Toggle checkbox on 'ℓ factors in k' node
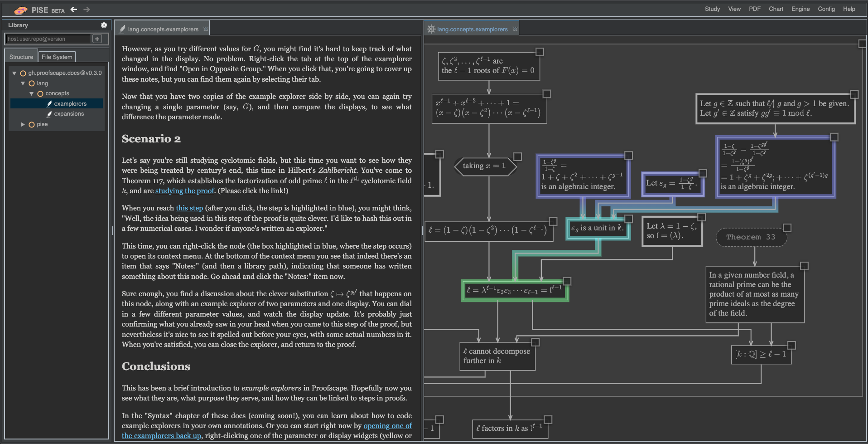The image size is (868, 444). pyautogui.click(x=548, y=420)
